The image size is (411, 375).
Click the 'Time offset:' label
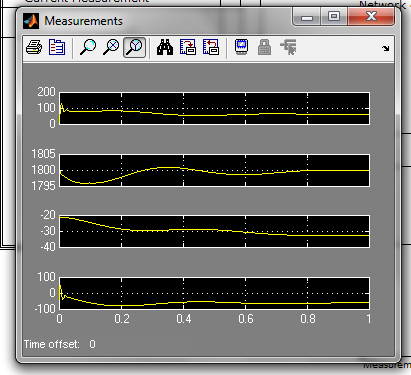pos(52,344)
